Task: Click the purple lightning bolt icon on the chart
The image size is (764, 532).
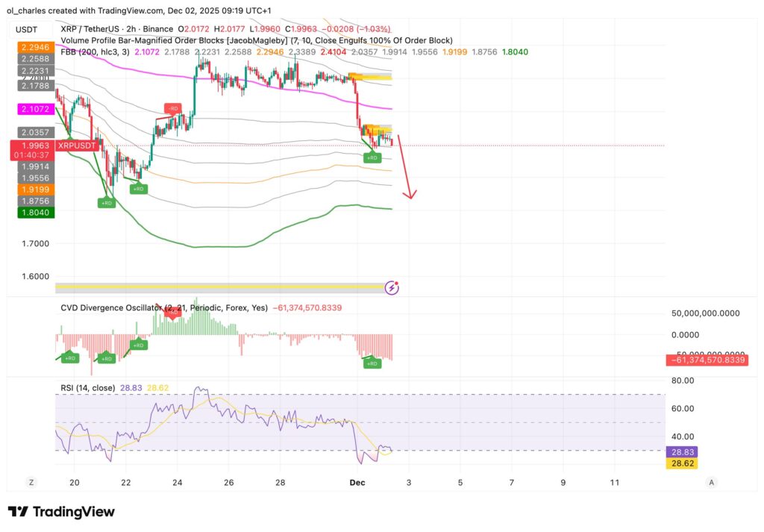Action: [391, 287]
